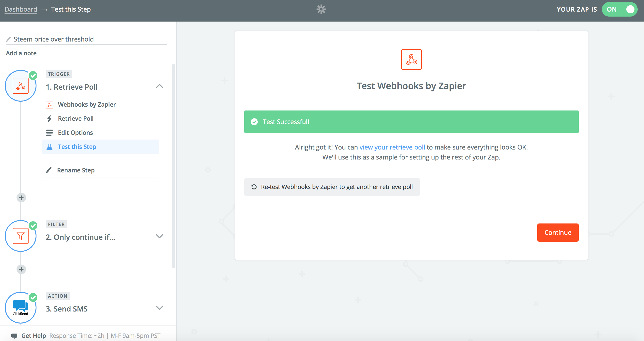The height and width of the screenshot is (341, 644).
Task: Click green checkmark on Send SMS circle
Action: pyautogui.click(x=33, y=297)
